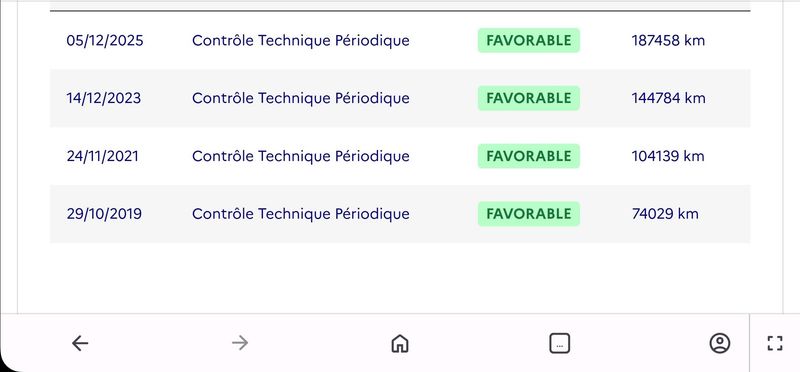Image resolution: width=800 pixels, height=372 pixels.
Task: Select the 187458 km mileage value
Action: pos(668,40)
